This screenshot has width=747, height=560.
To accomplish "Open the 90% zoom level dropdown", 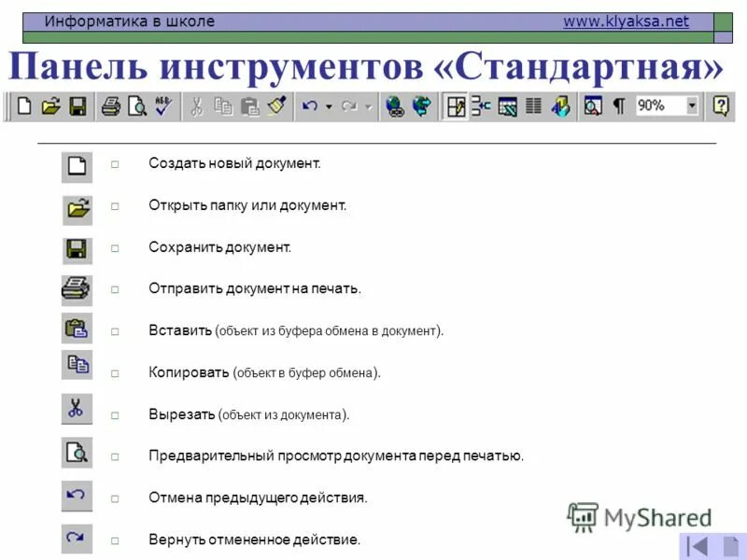I will (690, 105).
